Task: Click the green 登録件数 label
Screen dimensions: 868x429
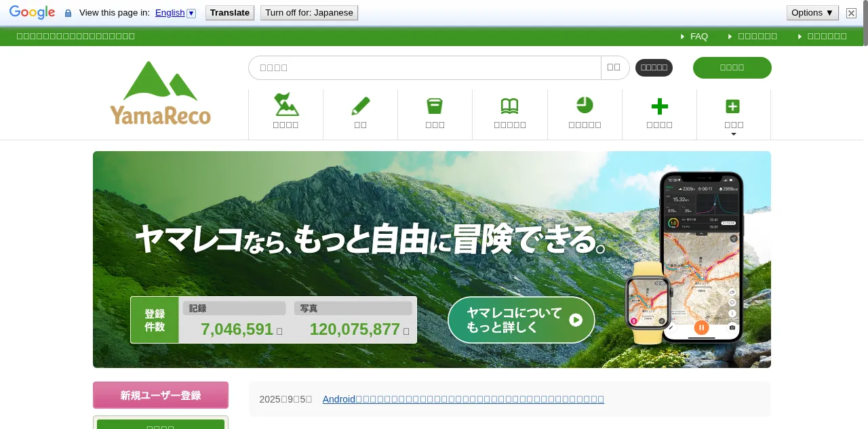Action: pos(155,320)
